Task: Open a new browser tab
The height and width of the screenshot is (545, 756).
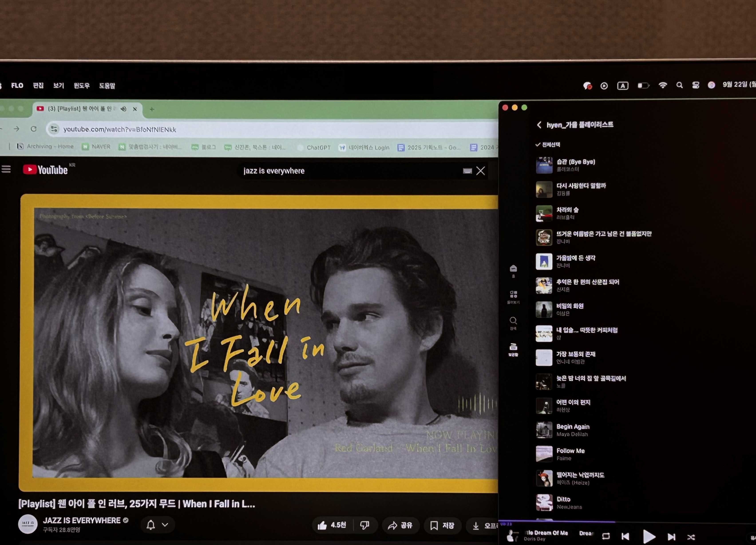Action: tap(152, 109)
